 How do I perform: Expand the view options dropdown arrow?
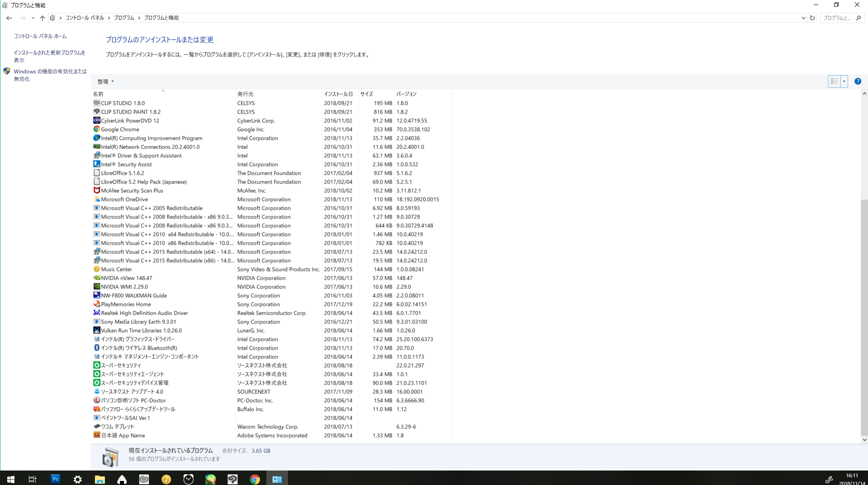coord(844,81)
